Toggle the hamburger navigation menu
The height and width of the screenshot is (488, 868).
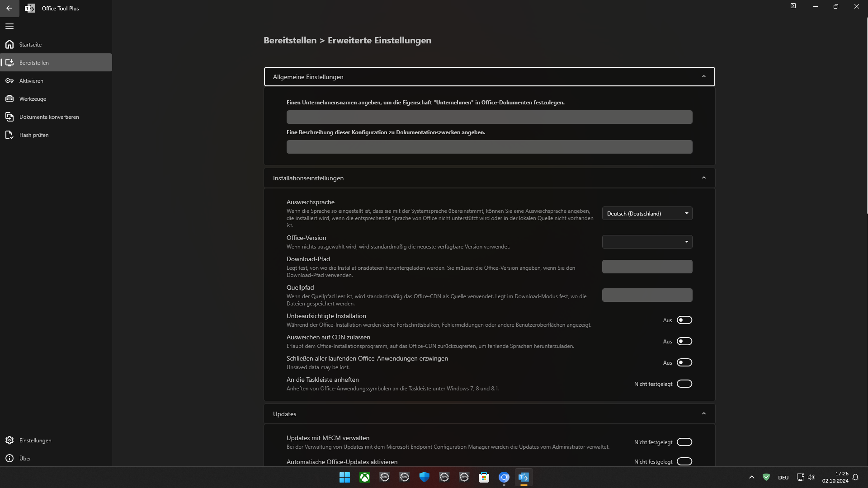point(9,26)
